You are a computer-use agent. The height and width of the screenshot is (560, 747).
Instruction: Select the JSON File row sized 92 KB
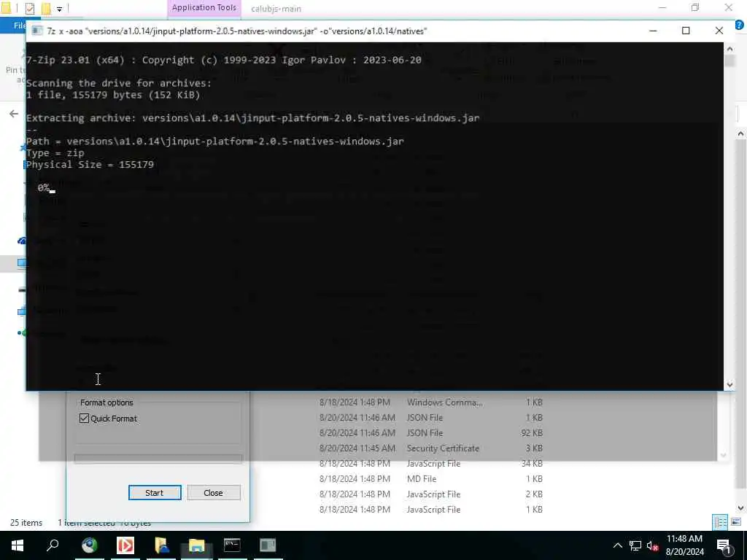[430, 433]
